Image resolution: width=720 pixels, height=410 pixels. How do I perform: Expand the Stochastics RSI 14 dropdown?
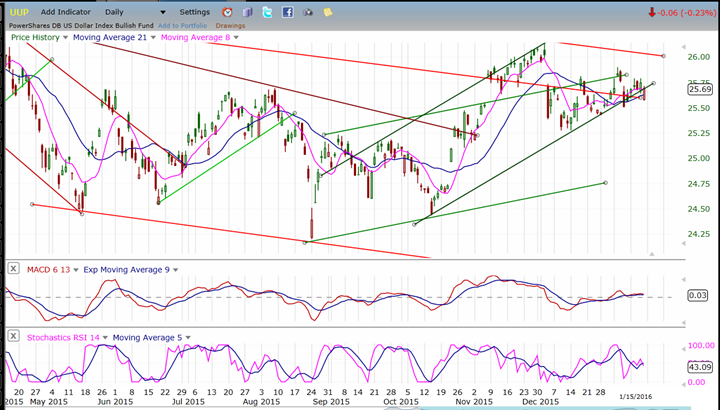coord(105,338)
